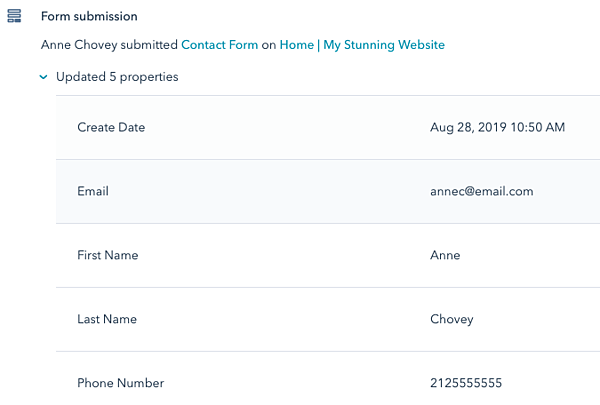The height and width of the screenshot is (405, 600).
Task: Click the Updated 5 properties label
Action: (117, 77)
